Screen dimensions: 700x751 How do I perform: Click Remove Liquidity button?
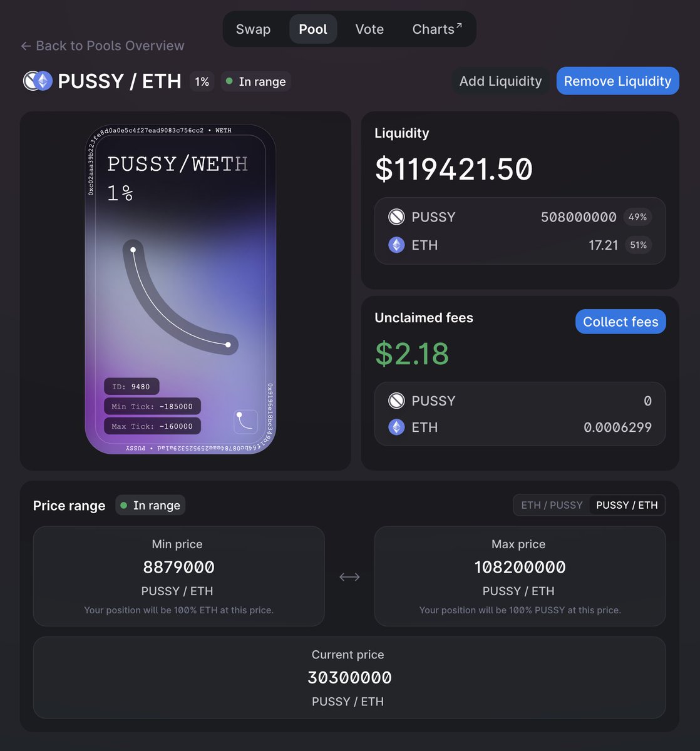click(x=617, y=81)
